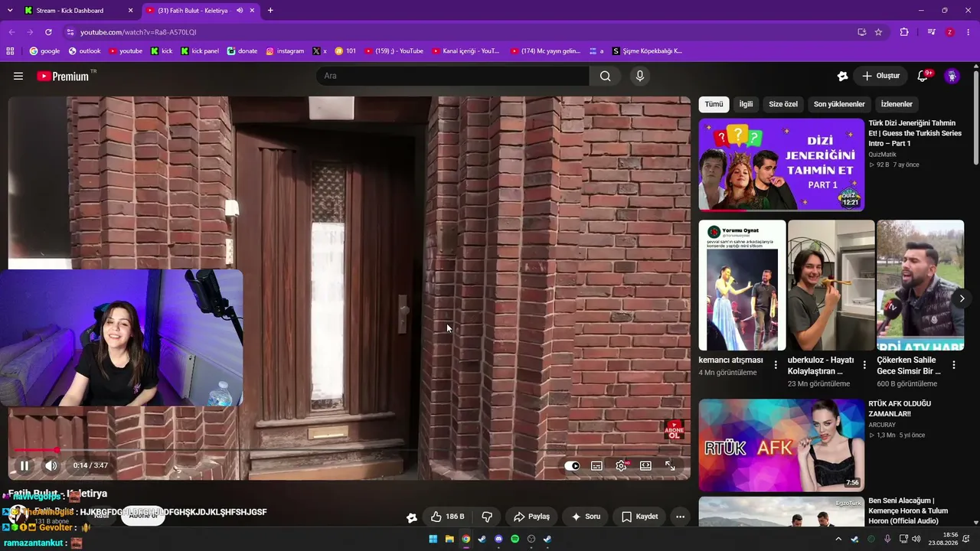Open Discord from the taskbar
The image size is (980, 551).
tap(498, 539)
